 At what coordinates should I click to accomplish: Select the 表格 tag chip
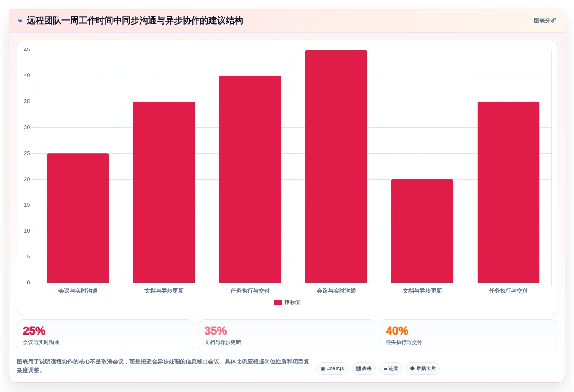[x=364, y=368]
